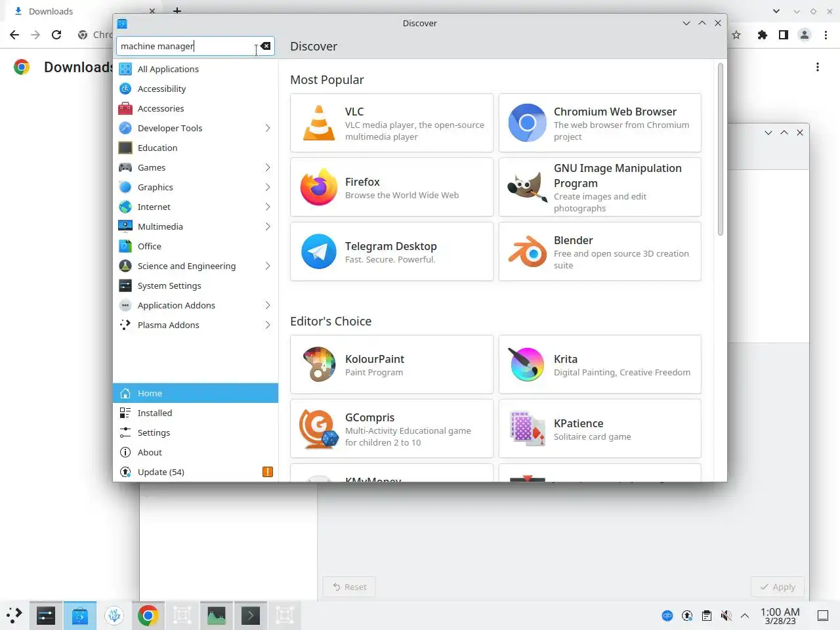Open KDE application launcher
840x630 pixels.
pyautogui.click(x=14, y=615)
